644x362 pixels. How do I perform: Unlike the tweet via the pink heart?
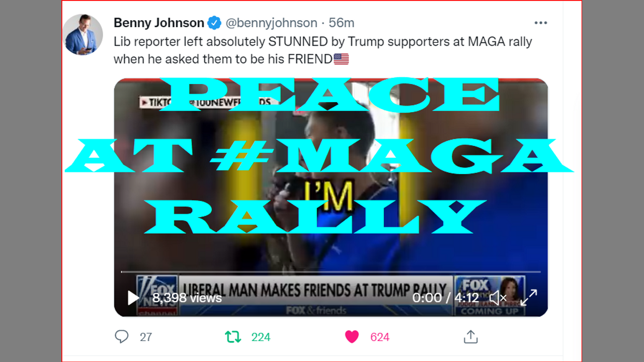pos(352,337)
